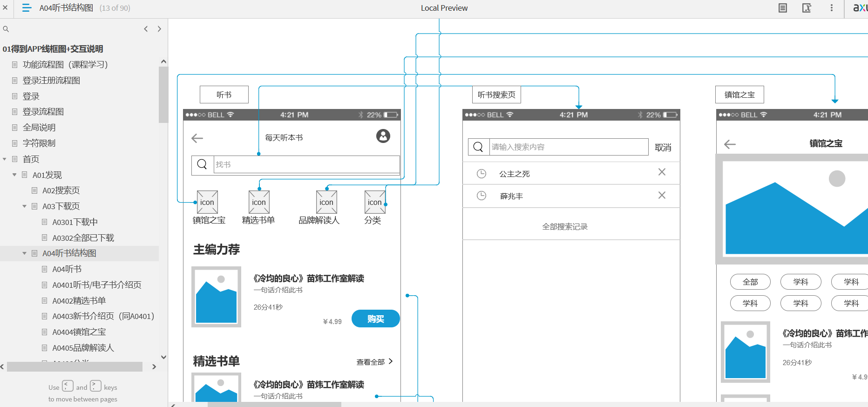868x407 pixels.
Task: Open 登录流程图 page
Action: pyautogui.click(x=43, y=112)
